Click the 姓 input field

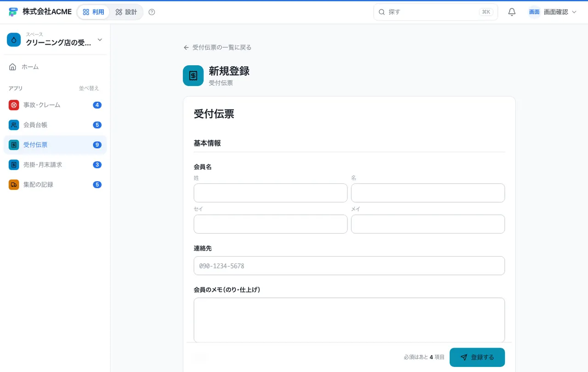[271, 193]
